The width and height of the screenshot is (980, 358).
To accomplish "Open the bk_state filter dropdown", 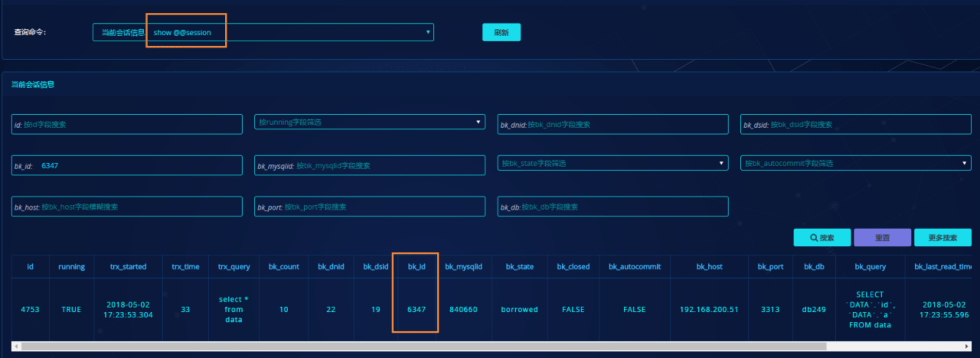I will [612, 163].
